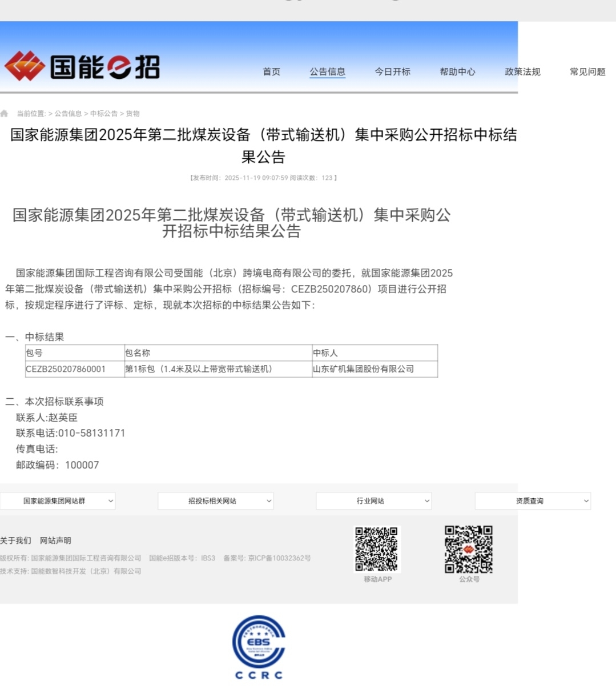Open the 资质查询 dropdown
This screenshot has width=616, height=689.
click(533, 501)
